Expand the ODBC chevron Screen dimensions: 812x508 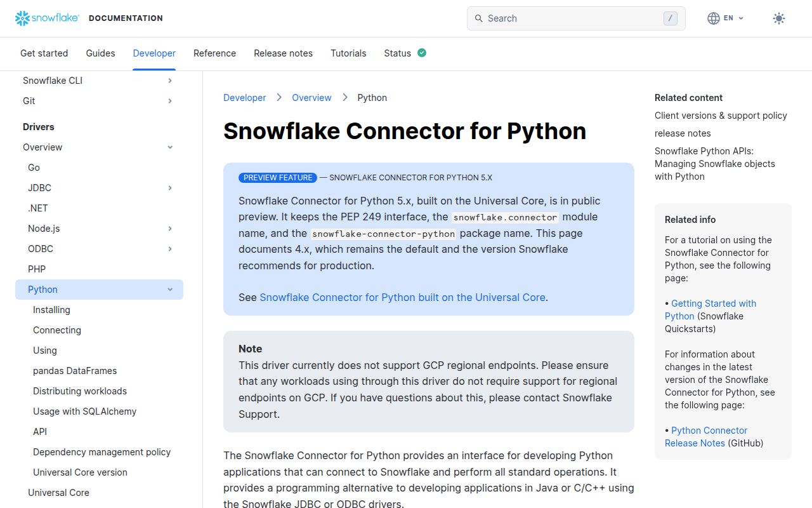170,249
